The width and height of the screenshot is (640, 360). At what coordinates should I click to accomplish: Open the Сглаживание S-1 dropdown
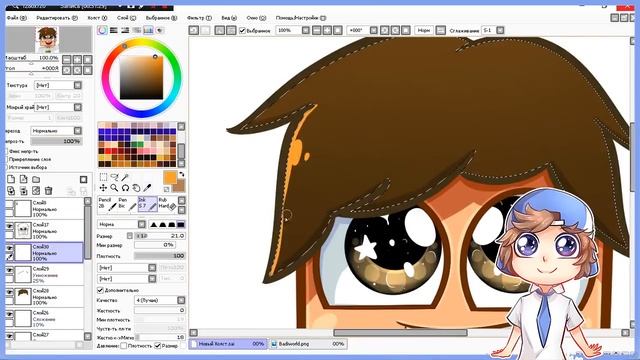click(x=493, y=30)
